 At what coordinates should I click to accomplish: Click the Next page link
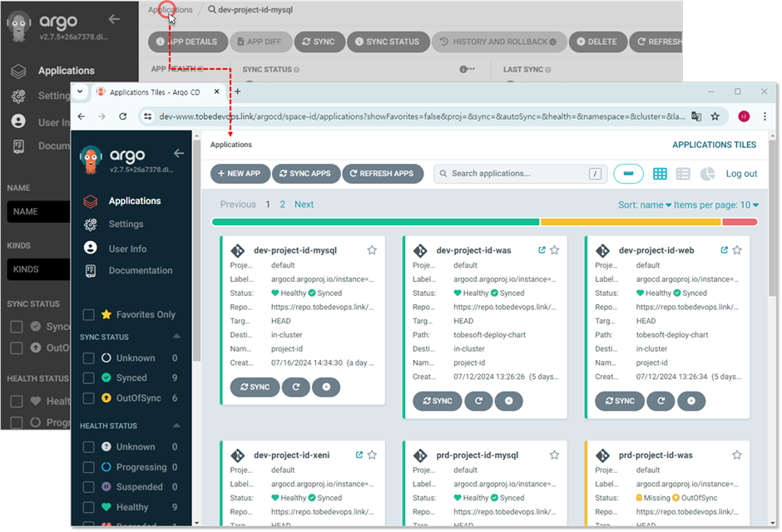click(x=304, y=204)
